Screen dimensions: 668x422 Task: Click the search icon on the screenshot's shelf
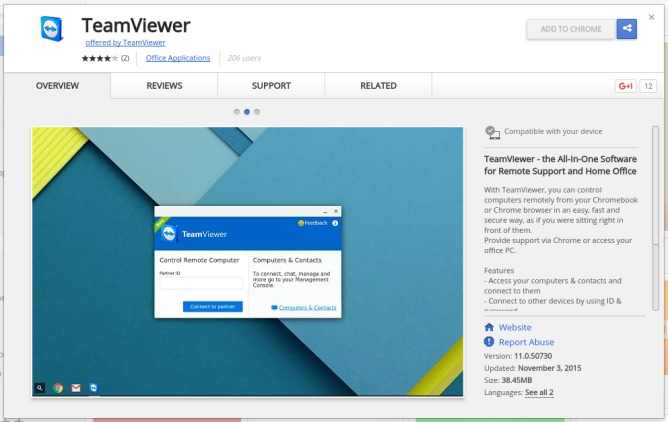pos(40,388)
